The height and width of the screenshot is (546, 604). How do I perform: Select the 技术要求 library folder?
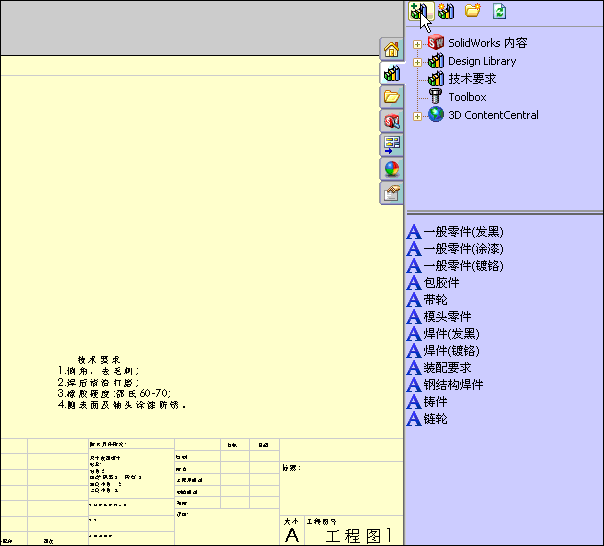[x=472, y=79]
